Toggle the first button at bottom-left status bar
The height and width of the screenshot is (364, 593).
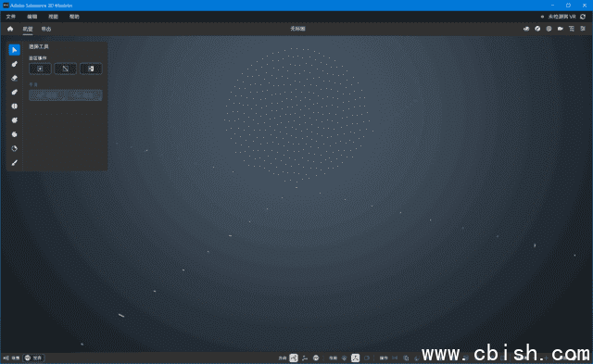coord(12,358)
